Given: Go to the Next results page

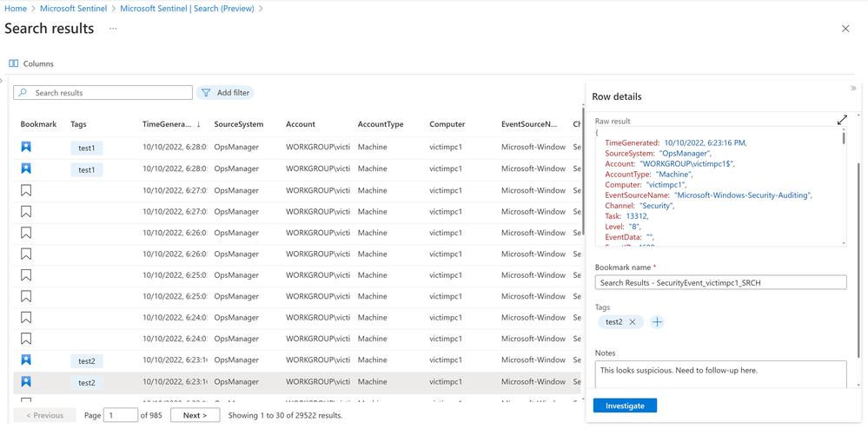Looking at the screenshot, I should tap(195, 415).
